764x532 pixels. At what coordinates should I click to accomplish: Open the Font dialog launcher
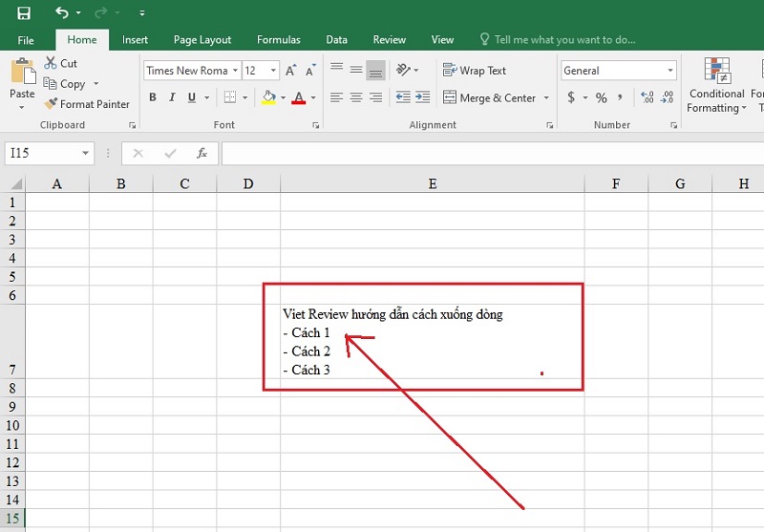[316, 125]
